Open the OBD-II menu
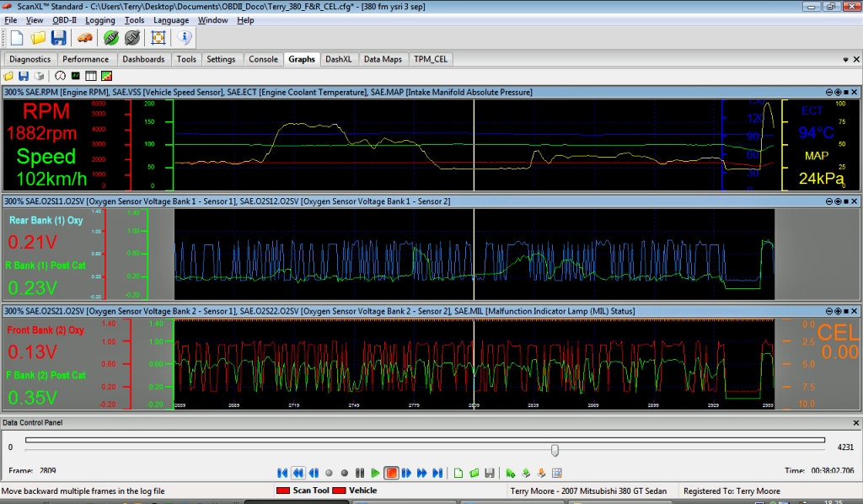Viewport: 863px width, 504px height. (x=65, y=20)
